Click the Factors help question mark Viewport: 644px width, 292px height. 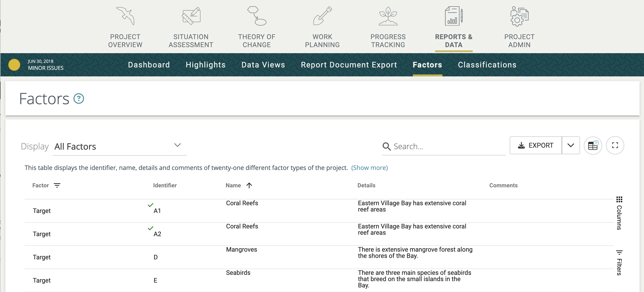79,99
